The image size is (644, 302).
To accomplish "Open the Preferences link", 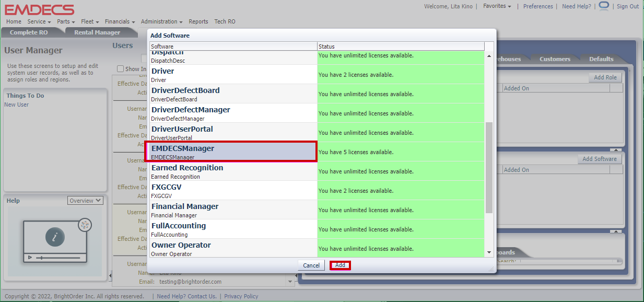I will [538, 6].
